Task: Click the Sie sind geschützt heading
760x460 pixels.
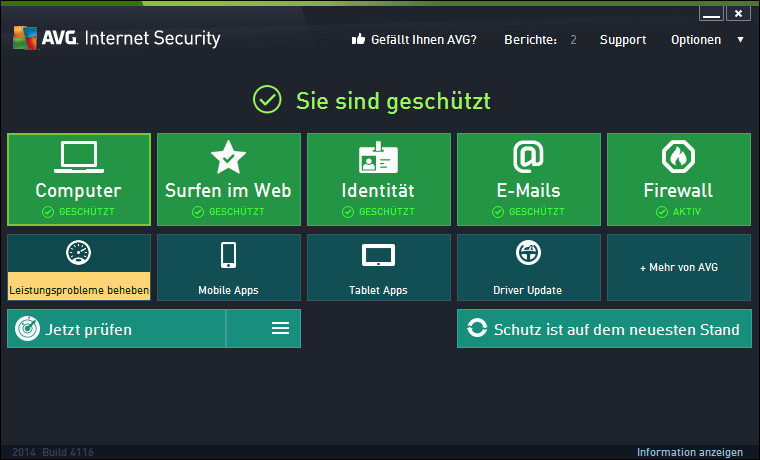Action: click(393, 101)
